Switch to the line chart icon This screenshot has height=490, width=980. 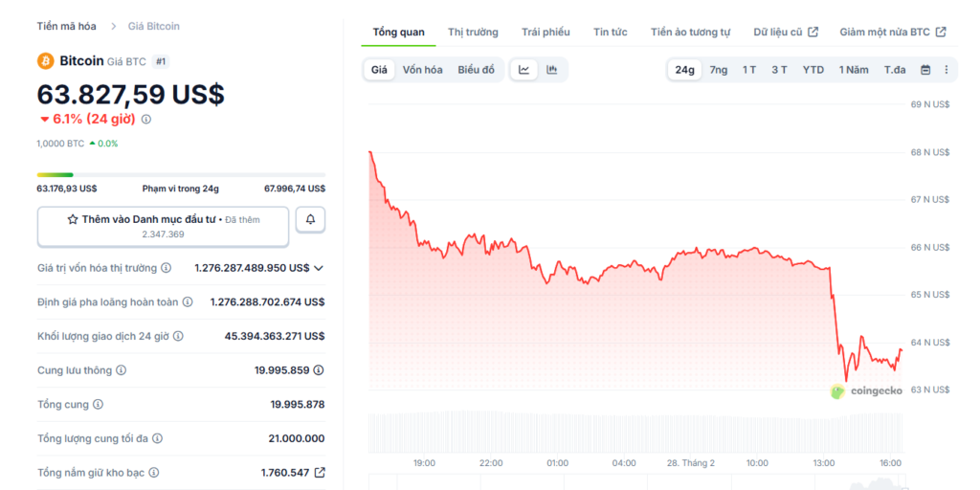(x=524, y=70)
